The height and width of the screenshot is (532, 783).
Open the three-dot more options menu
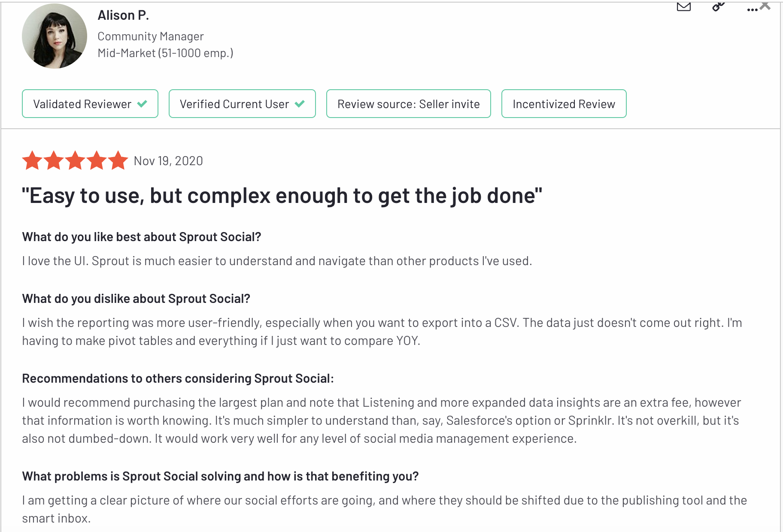(752, 9)
